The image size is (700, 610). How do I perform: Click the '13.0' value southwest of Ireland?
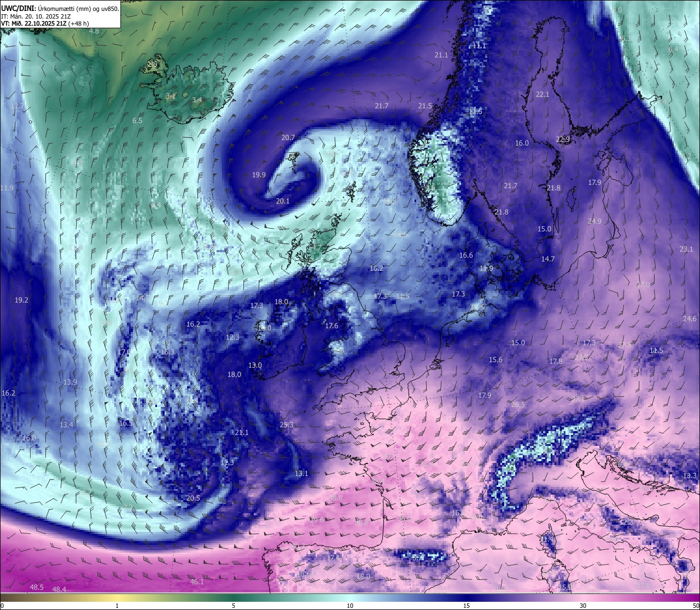pyautogui.click(x=255, y=365)
